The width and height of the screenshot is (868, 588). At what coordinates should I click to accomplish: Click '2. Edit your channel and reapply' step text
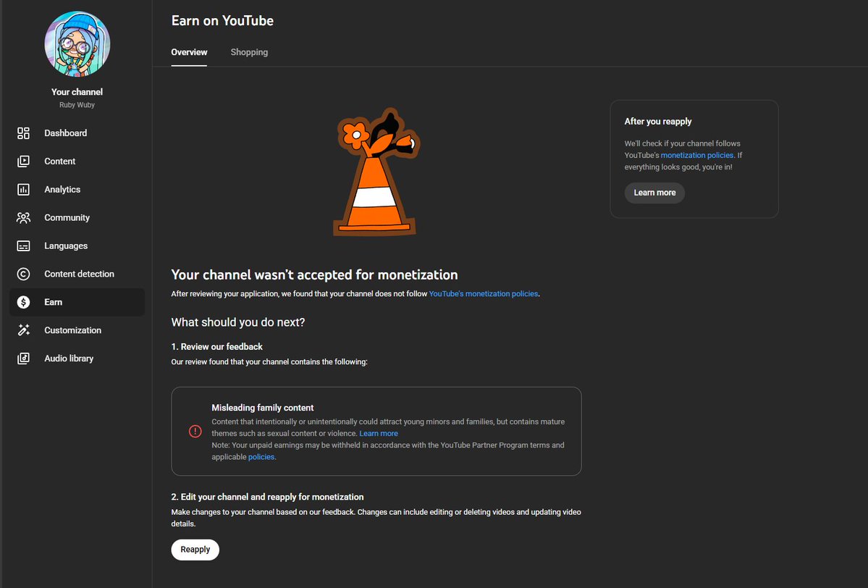[267, 497]
